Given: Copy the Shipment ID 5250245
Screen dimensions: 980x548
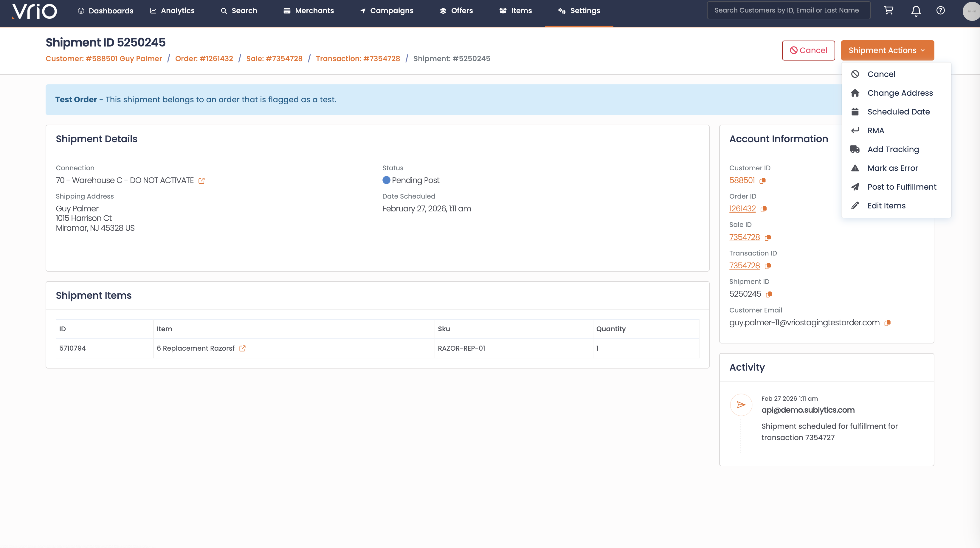Looking at the screenshot, I should pyautogui.click(x=769, y=294).
